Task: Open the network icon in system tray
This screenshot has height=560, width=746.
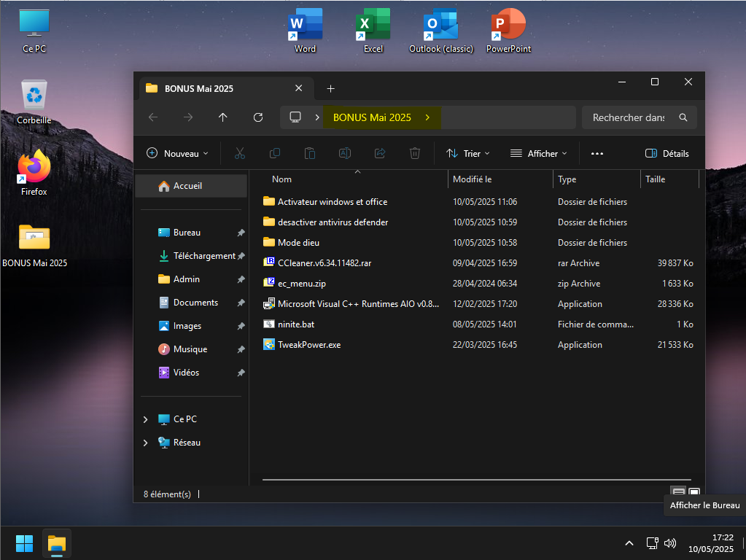Action: point(652,543)
